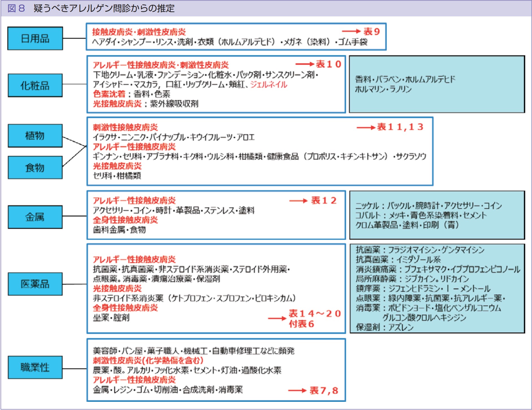Click the figure title 疑うべきアレルゲン問診からの推定
The width and height of the screenshot is (532, 410).
pos(104,8)
